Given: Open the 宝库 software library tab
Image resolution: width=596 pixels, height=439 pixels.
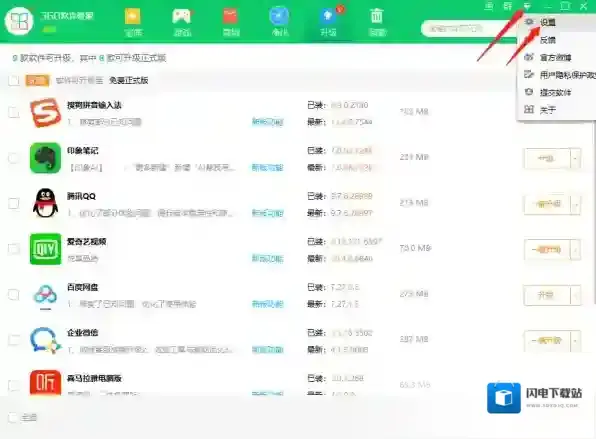Looking at the screenshot, I should coord(133,22).
